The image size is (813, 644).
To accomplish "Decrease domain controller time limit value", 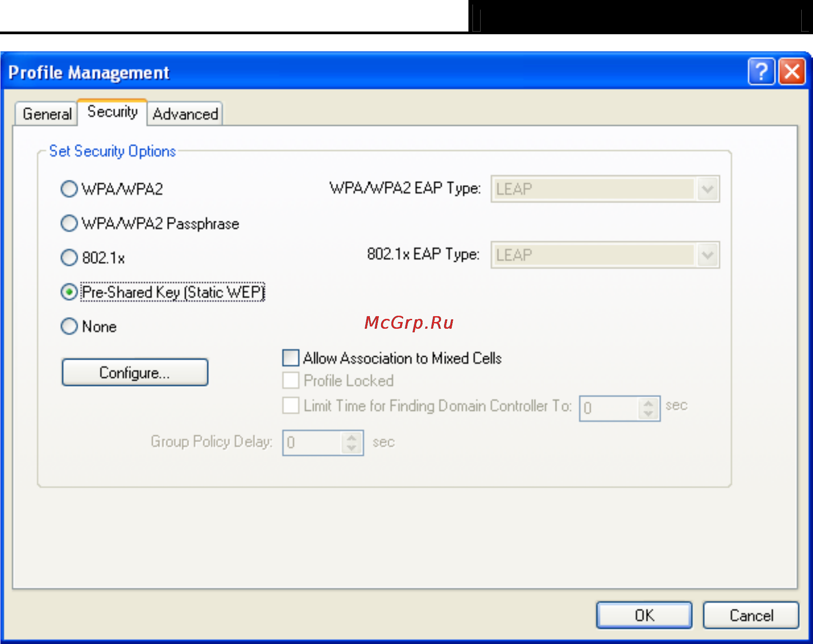I will (649, 414).
